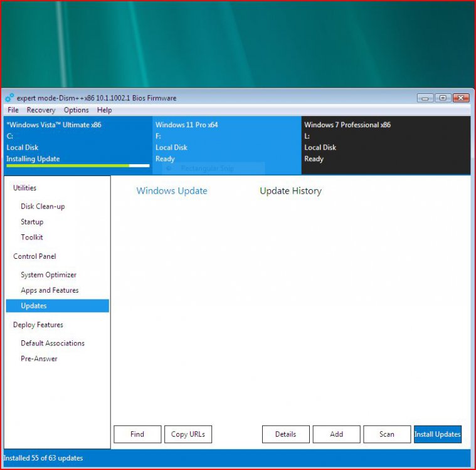Open Toolkit in the sidebar
The height and width of the screenshot is (470, 476).
(31, 238)
